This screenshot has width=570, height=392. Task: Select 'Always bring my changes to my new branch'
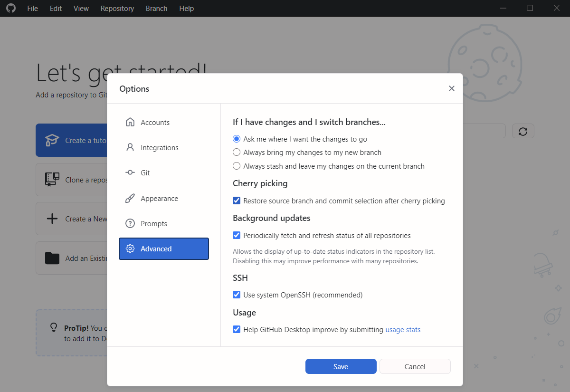(236, 152)
